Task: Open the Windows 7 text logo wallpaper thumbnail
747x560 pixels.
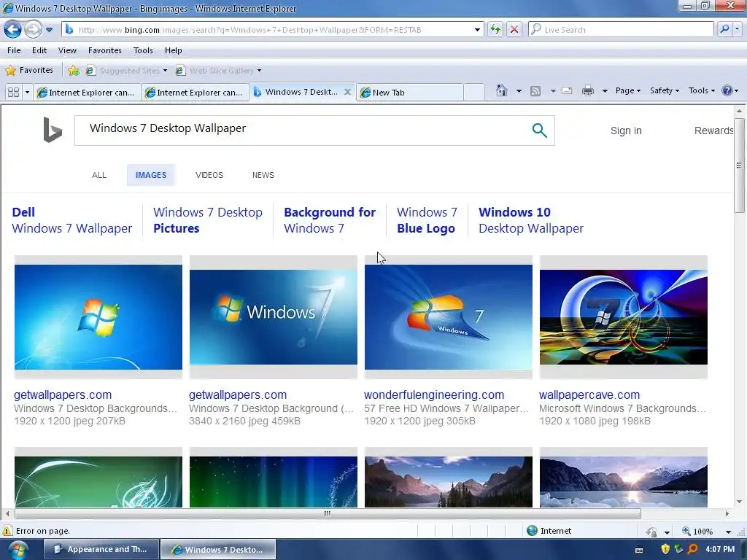Action: 274,317
